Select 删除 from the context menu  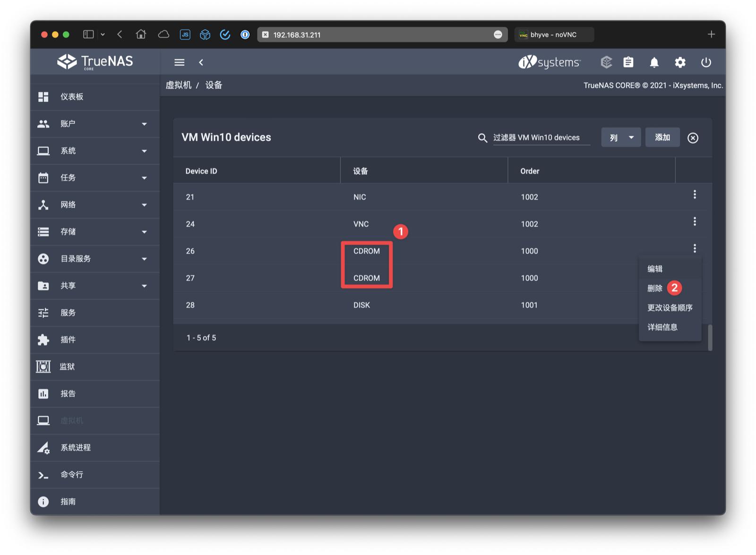pos(655,288)
